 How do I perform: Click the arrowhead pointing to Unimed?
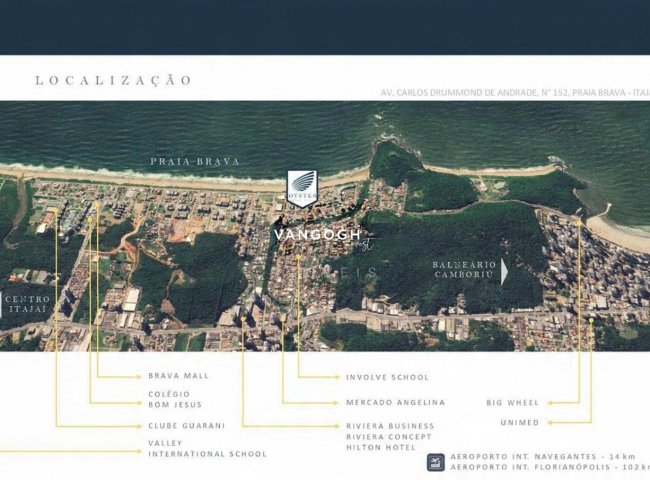[551, 423]
